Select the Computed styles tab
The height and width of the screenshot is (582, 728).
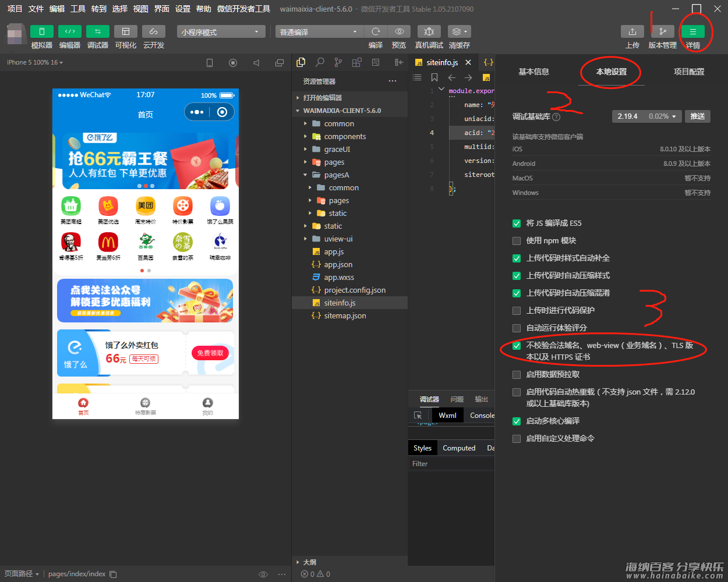point(459,448)
